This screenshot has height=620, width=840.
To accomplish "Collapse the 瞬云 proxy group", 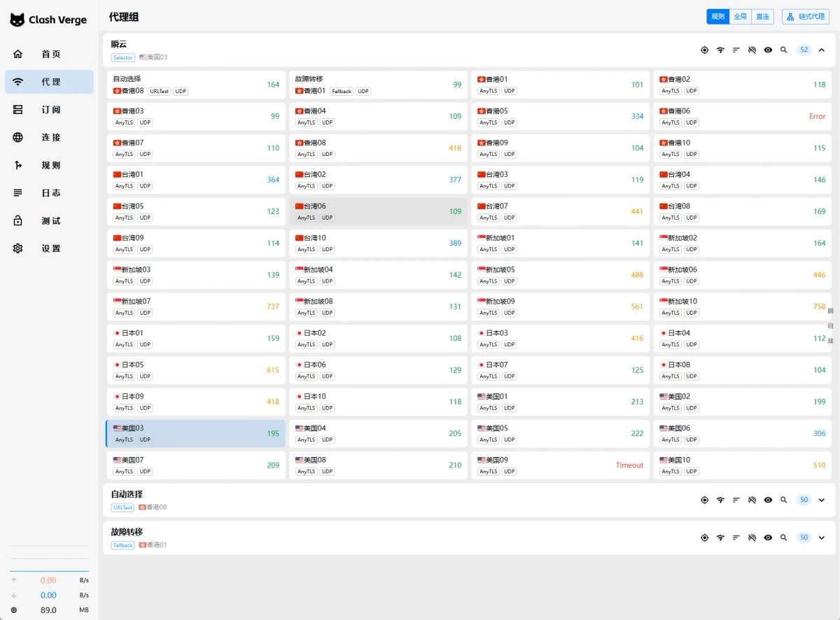I will coord(822,50).
